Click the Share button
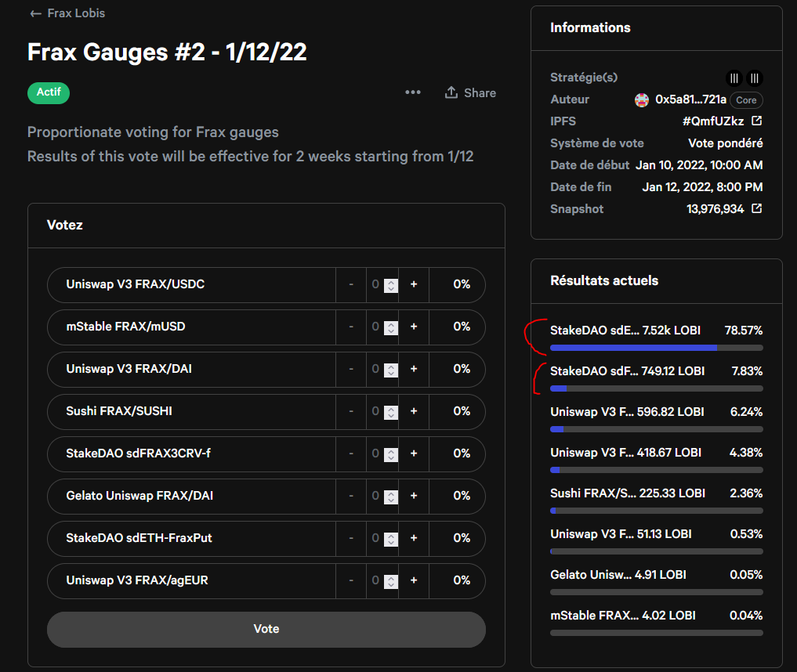Viewport: 797px width, 672px height. [x=470, y=93]
